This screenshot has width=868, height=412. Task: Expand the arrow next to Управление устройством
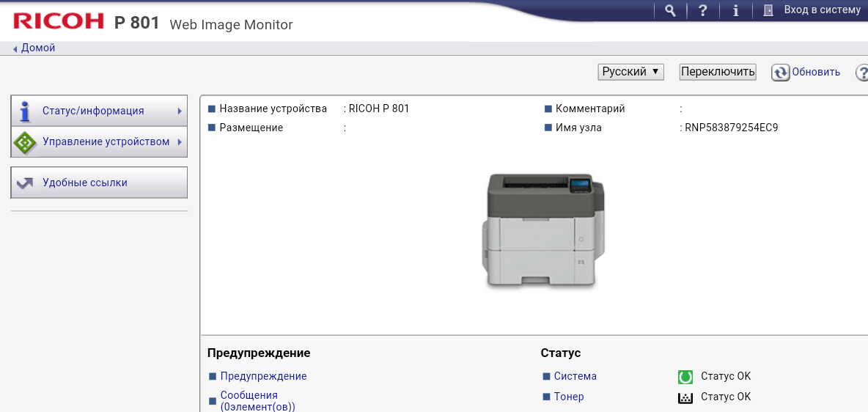tap(180, 141)
